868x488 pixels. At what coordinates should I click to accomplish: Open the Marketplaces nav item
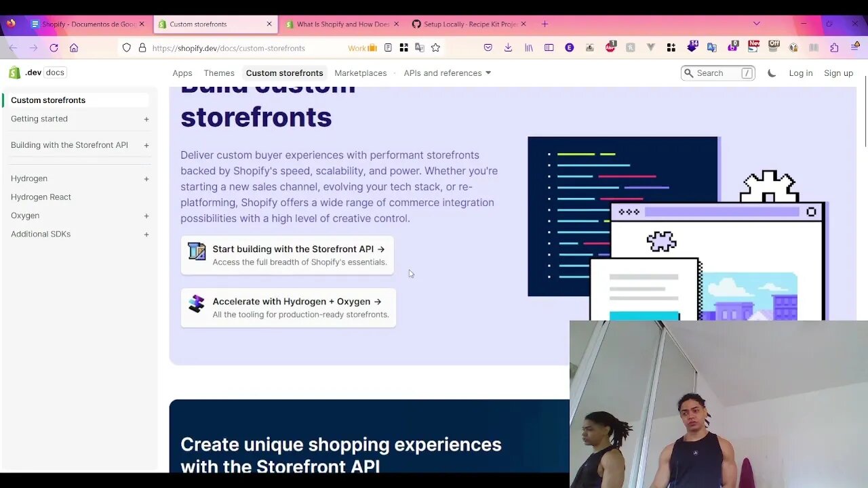tap(361, 73)
